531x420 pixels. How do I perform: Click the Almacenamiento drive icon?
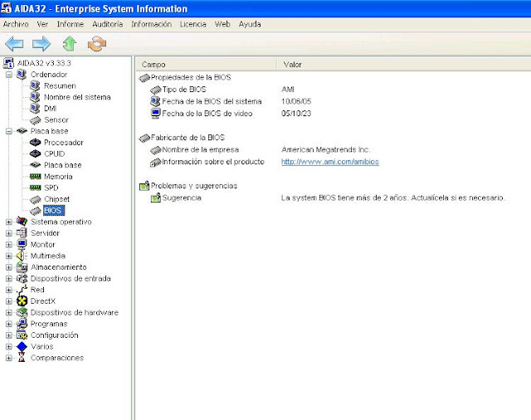coord(22,267)
